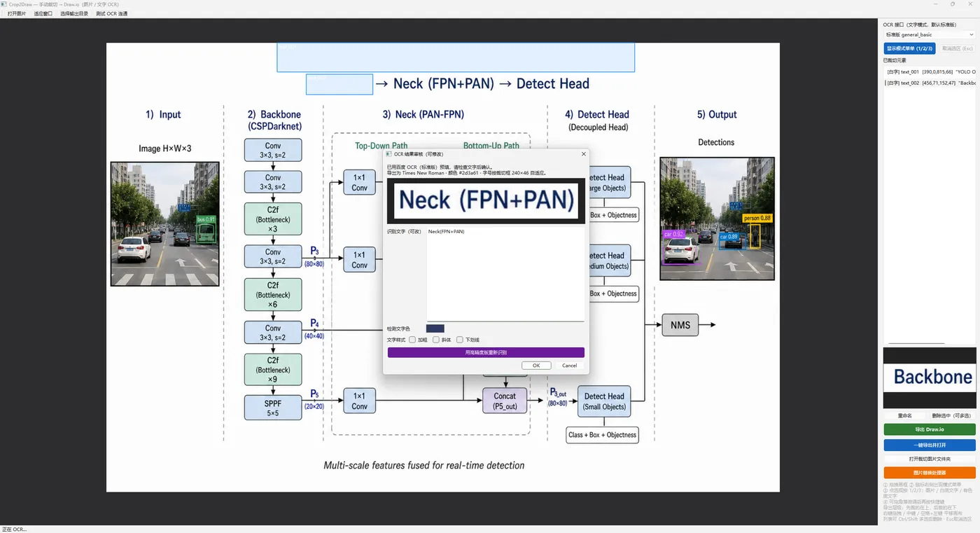
Task: Confirm OCR result with OK button
Action: (536, 365)
